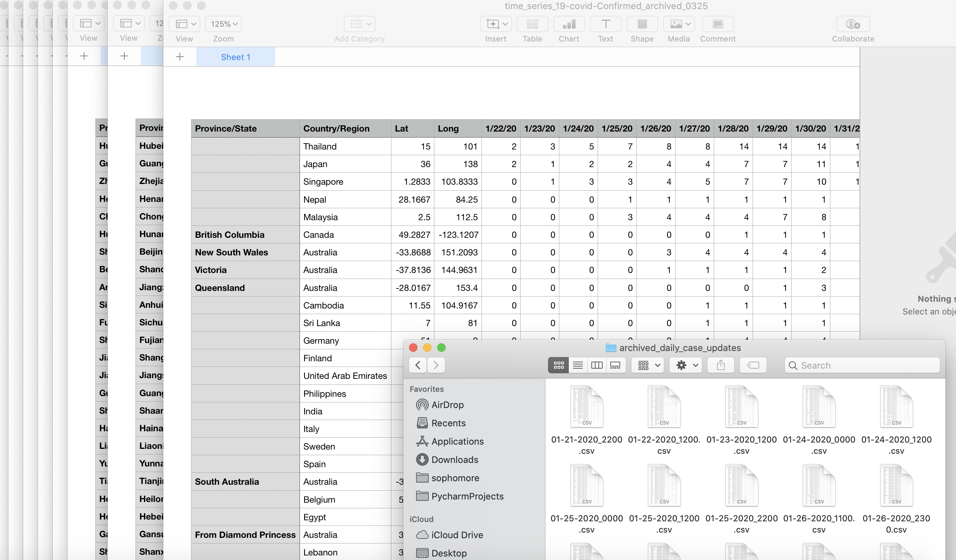
Task: Select the Thailand cell
Action: pyautogui.click(x=345, y=146)
